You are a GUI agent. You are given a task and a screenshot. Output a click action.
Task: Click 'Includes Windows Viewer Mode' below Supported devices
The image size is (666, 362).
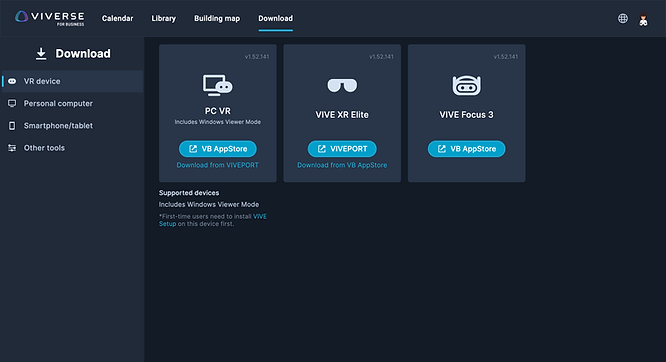(x=209, y=204)
